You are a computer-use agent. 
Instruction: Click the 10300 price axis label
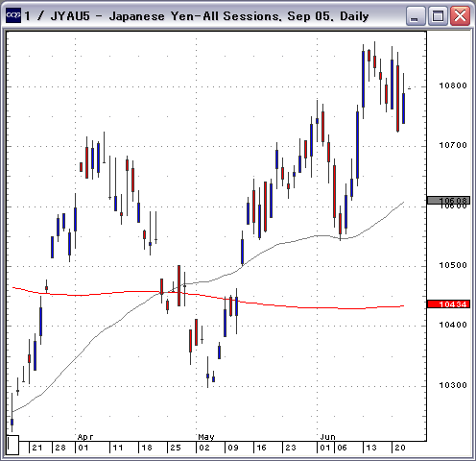click(x=453, y=385)
